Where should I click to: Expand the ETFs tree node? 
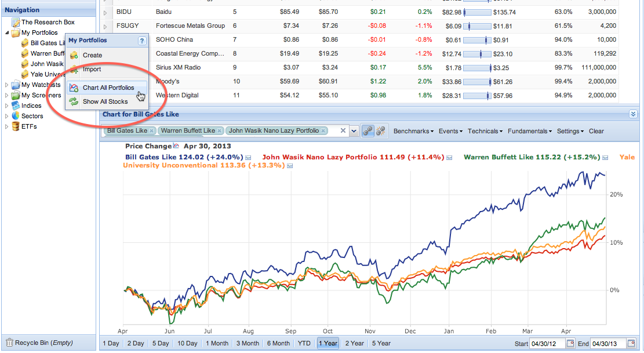click(6, 126)
